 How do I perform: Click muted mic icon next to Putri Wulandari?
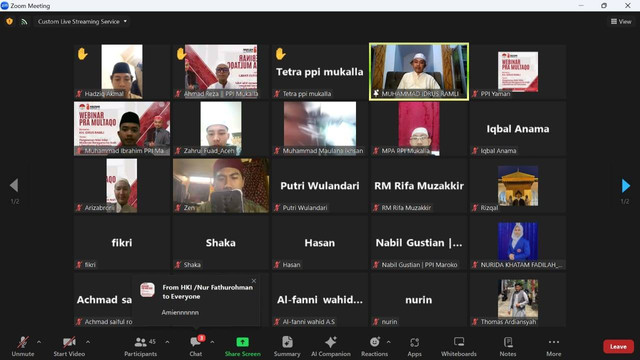[x=277, y=208]
